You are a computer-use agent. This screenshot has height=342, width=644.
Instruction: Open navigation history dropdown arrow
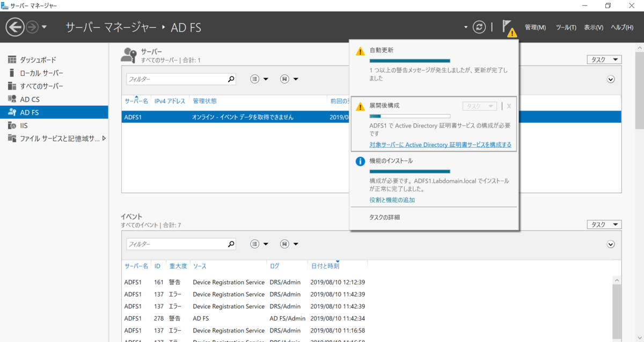(x=45, y=27)
